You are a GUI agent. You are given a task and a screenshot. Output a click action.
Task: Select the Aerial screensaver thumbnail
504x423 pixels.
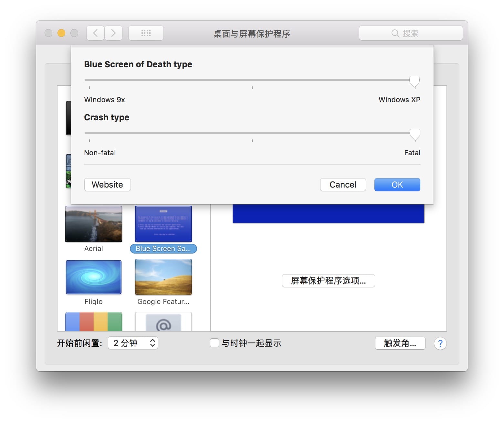pyautogui.click(x=94, y=224)
